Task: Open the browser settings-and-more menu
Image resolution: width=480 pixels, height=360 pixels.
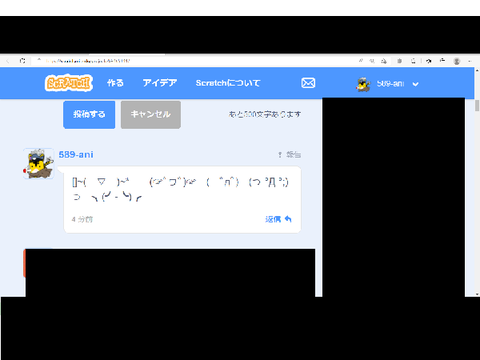Action: (x=470, y=61)
